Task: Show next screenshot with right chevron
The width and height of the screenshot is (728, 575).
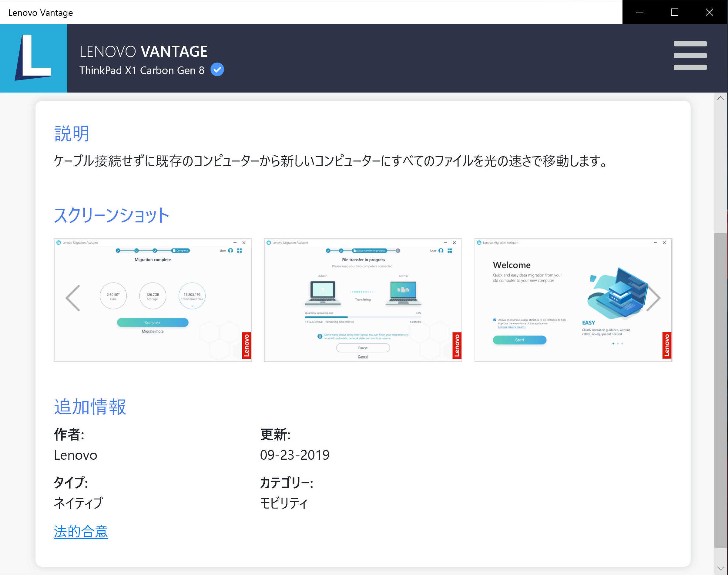Action: click(653, 298)
